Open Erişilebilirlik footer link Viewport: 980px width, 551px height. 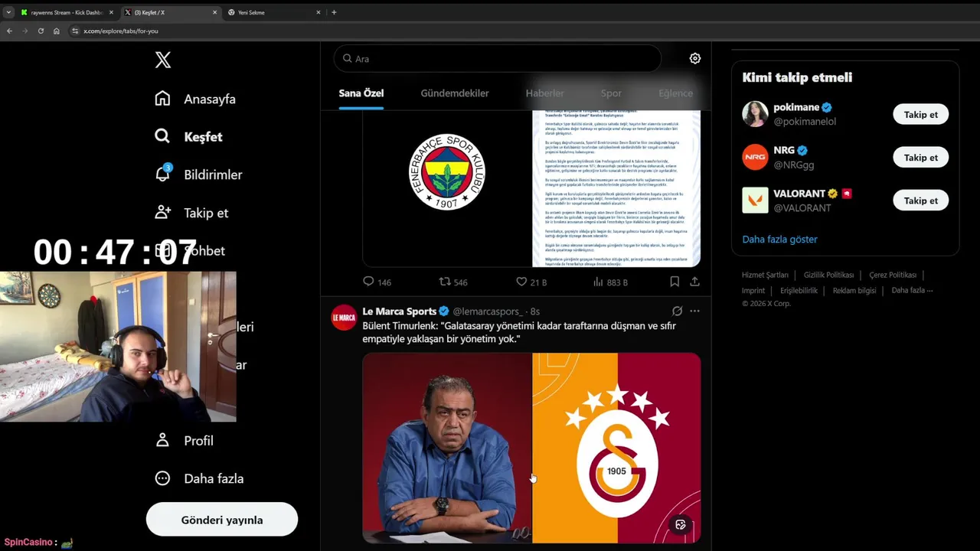(799, 291)
